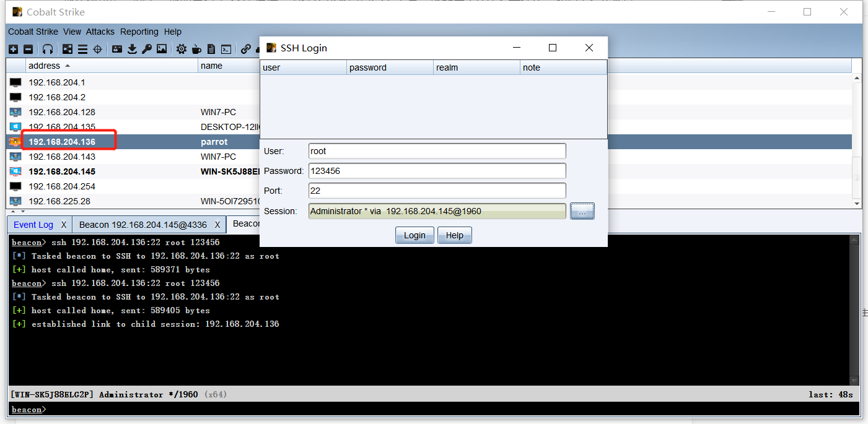Screen dimensions: 868x424
Task: Click the note column header in SSH Login
Action: (563, 67)
